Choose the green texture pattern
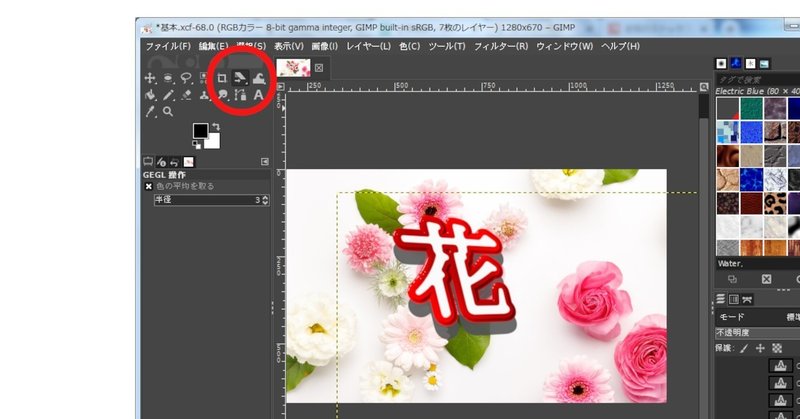Screen dimensions: 800x419 pos(751,108)
